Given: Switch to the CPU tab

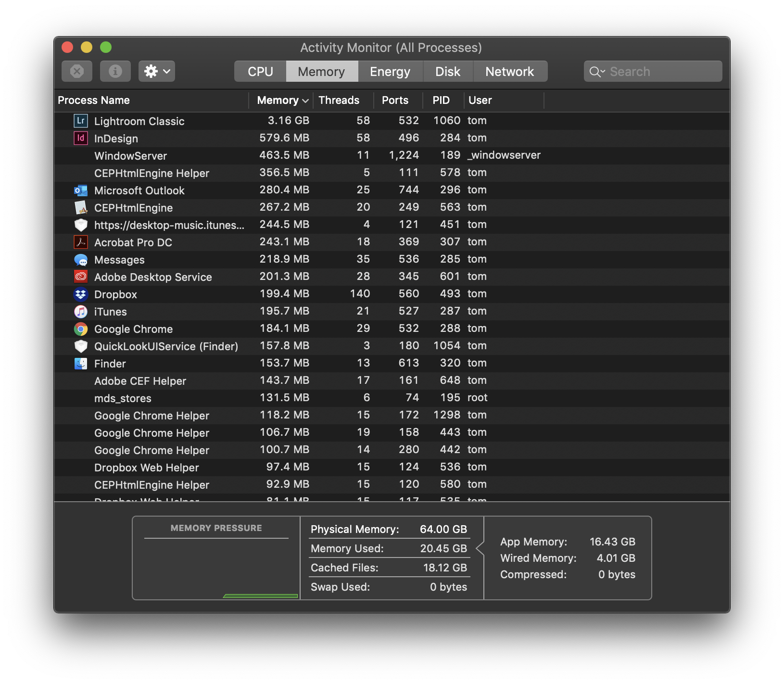Looking at the screenshot, I should click(260, 71).
